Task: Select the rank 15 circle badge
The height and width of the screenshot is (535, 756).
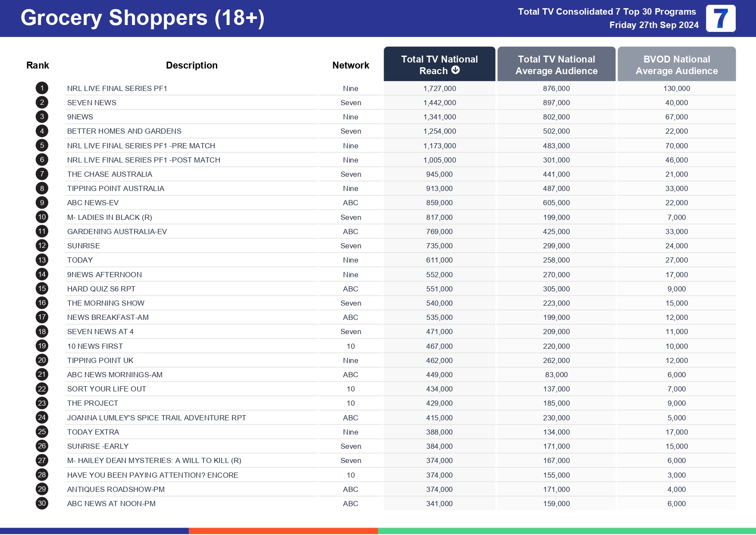Action: coord(42,289)
